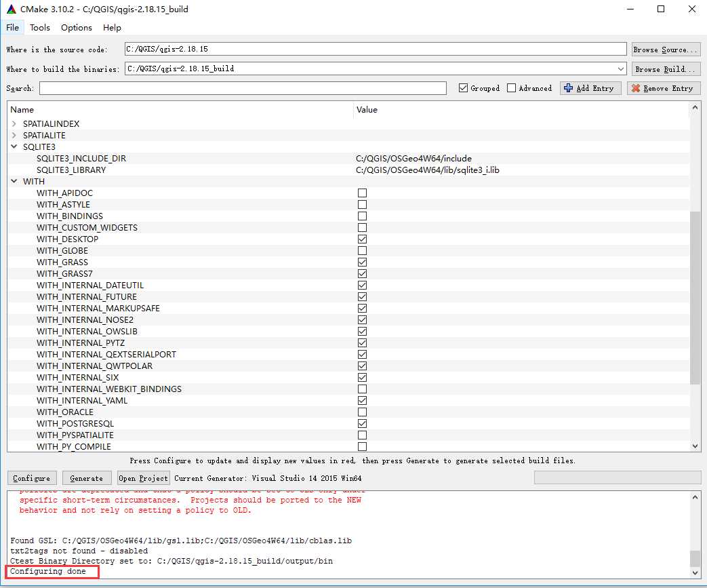Click the Generate button

click(x=86, y=478)
